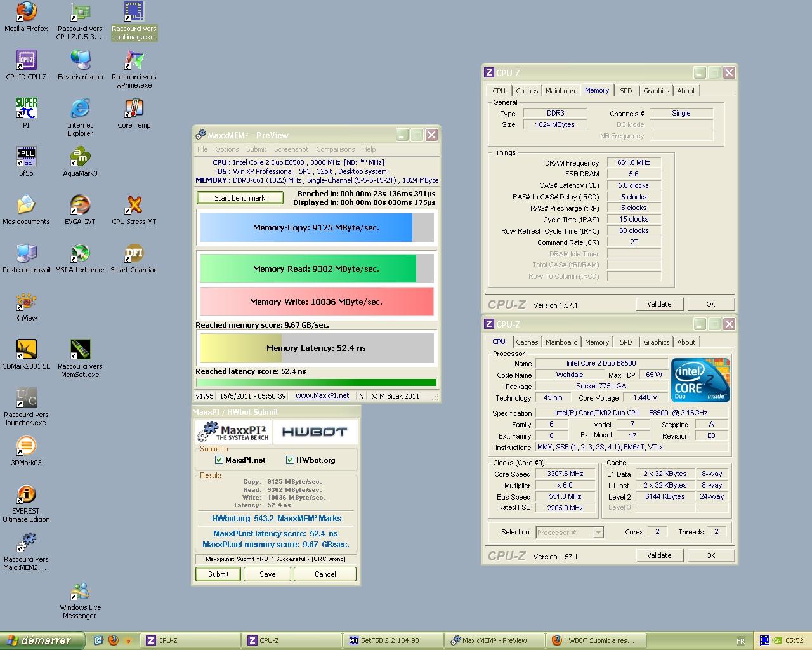Open the Options menu in MaxxMEM

[x=226, y=149]
